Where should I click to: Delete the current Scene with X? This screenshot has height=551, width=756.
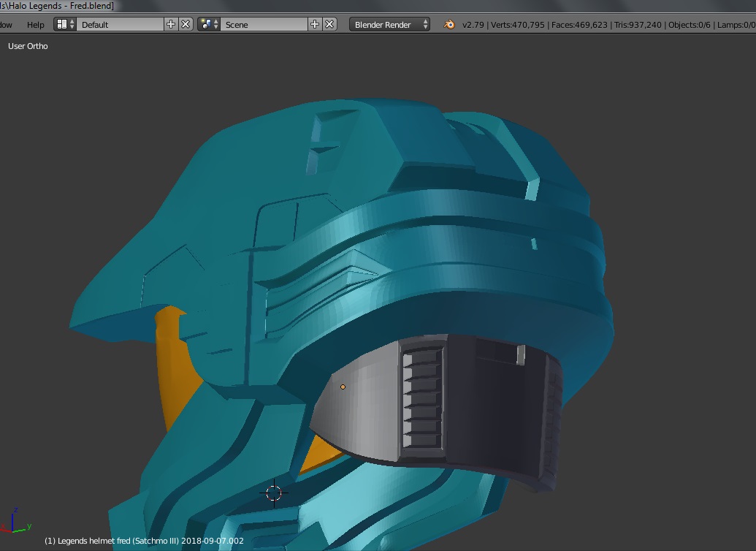(329, 24)
